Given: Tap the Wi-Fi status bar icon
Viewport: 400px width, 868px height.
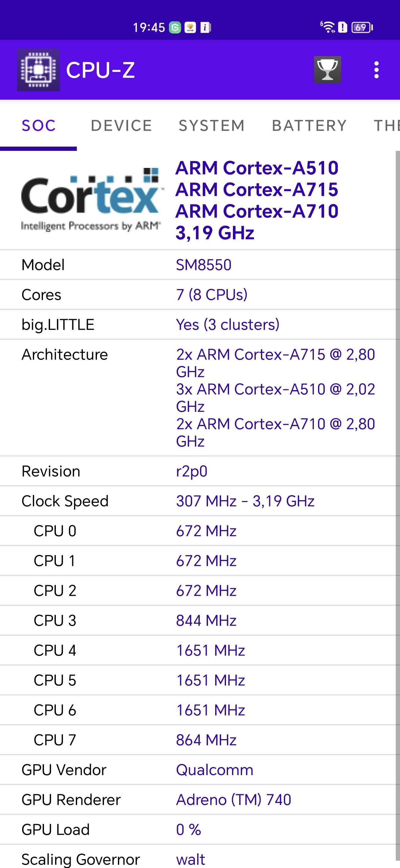Looking at the screenshot, I should click(x=327, y=27).
